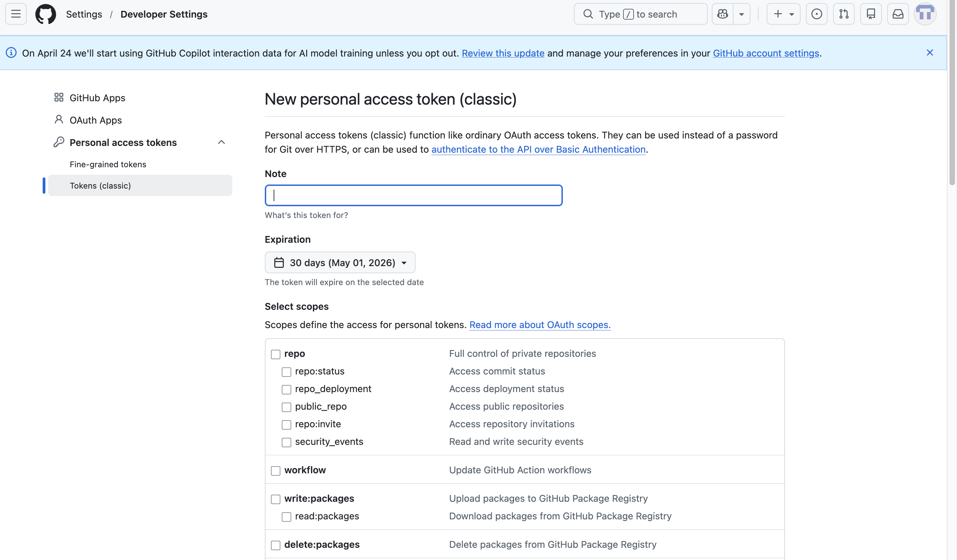957x560 pixels.
Task: Open the pull requests icon in the header
Action: point(844,14)
